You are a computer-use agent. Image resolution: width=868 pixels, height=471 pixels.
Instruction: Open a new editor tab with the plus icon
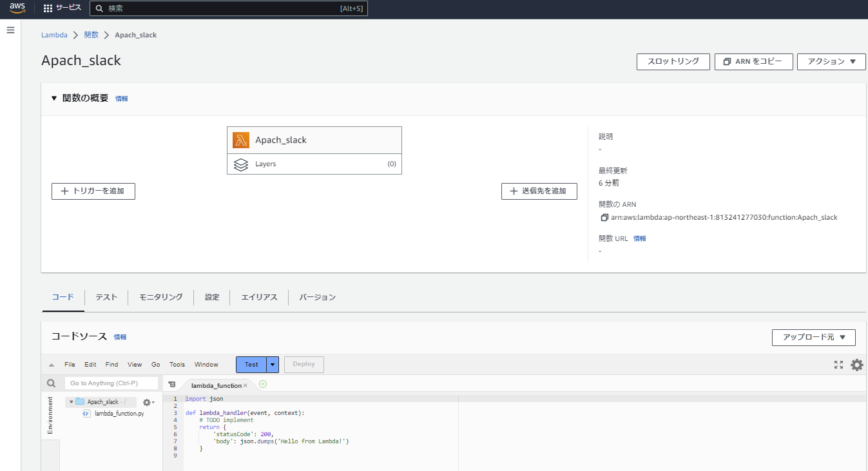[x=262, y=383]
